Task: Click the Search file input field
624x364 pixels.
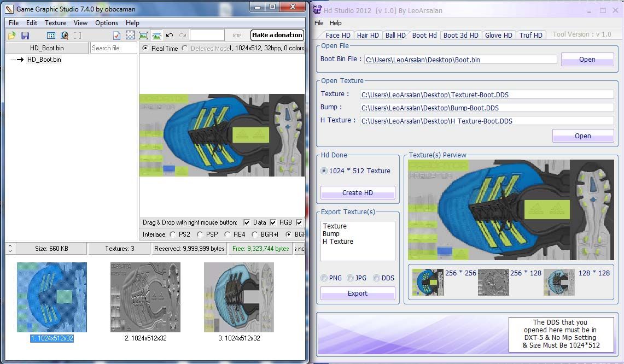Action: coord(113,48)
